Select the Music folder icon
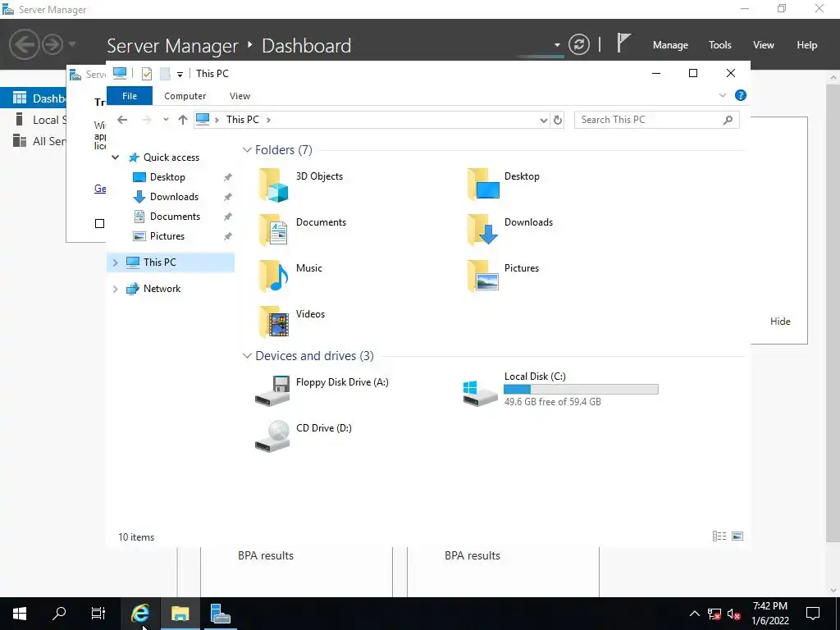This screenshot has width=840, height=630. tap(274, 276)
